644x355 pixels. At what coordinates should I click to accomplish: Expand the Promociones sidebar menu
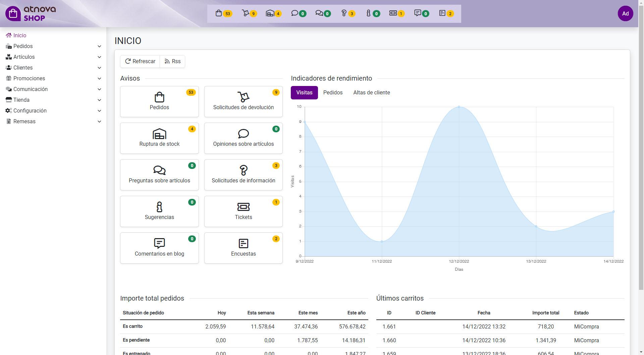[x=53, y=78]
